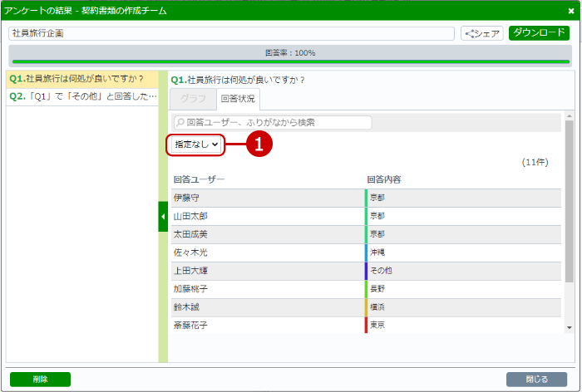Click the 沖縄 answer cell
582x392 pixels.
463,252
